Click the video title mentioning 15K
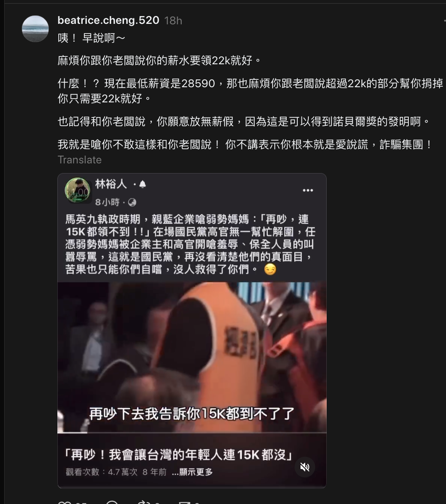Image resolution: width=446 pixels, height=504 pixels. point(178,455)
